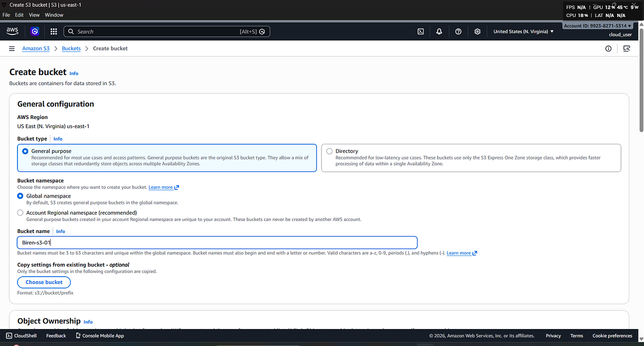Viewport: 644px width, 346px height.
Task: Open CloudShell terminal icon in top bar
Action: pyautogui.click(x=420, y=32)
